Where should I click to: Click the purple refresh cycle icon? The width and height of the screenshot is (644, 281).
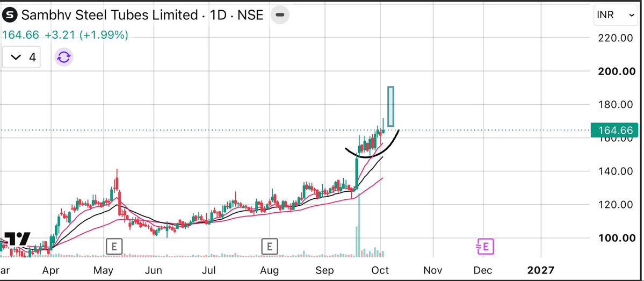pyautogui.click(x=64, y=57)
